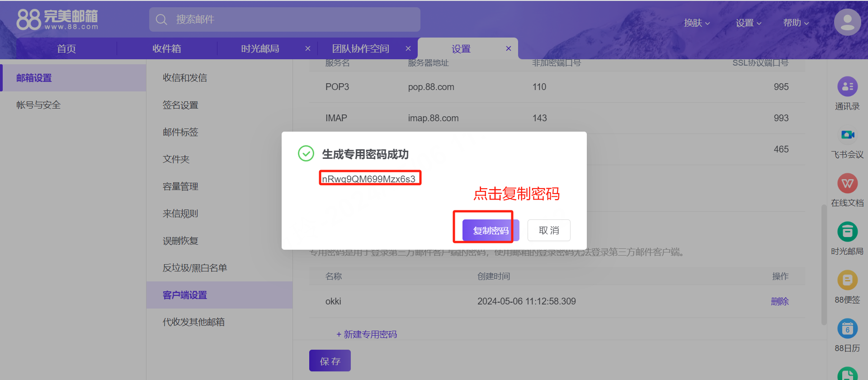Close the 团队协作空间 tab
868x380 pixels.
(x=408, y=48)
